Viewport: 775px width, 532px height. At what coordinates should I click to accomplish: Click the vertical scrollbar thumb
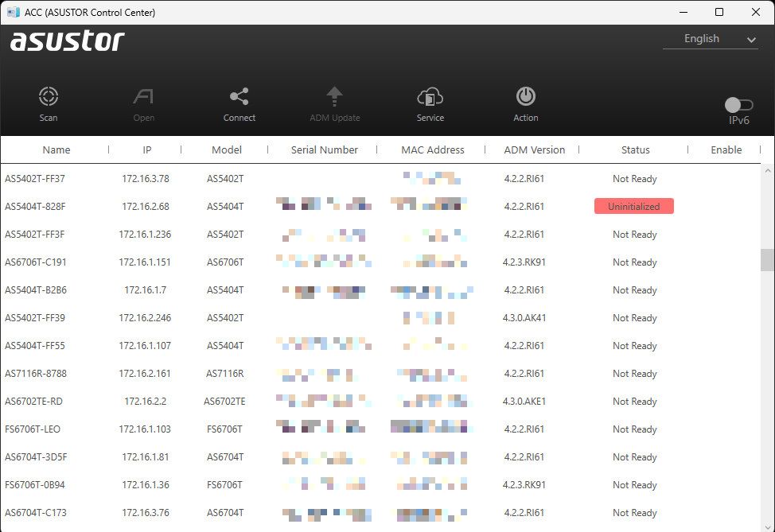point(767,260)
